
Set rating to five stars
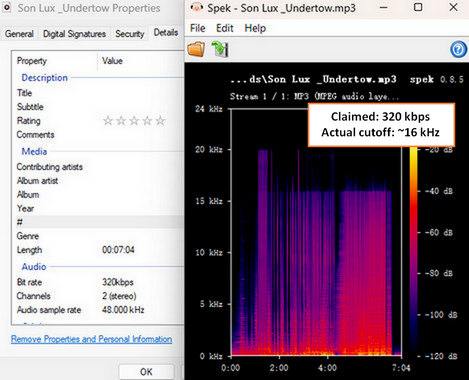tap(160, 121)
